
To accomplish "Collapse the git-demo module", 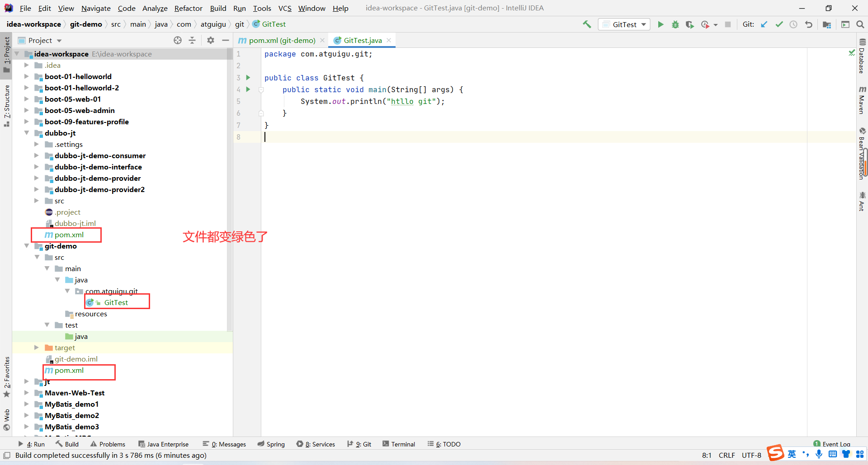I will [x=27, y=246].
